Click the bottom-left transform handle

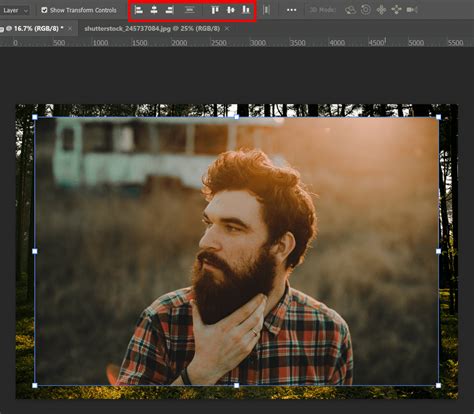tap(35, 386)
